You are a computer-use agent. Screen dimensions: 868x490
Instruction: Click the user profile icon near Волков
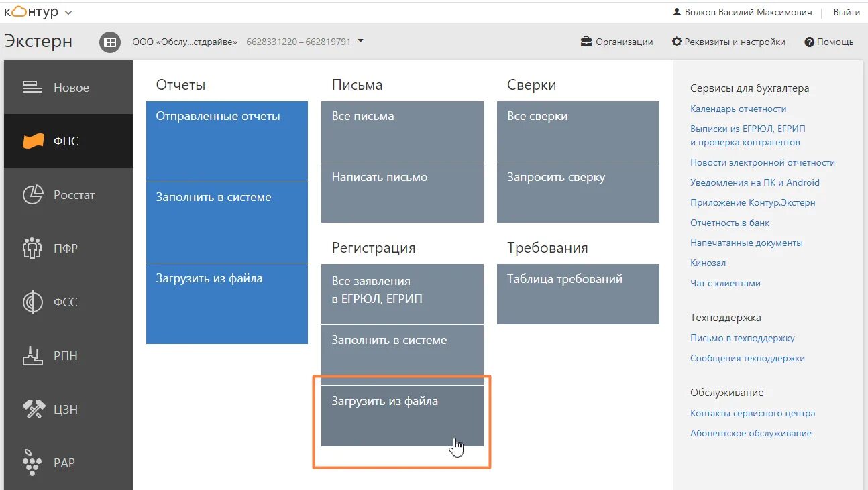(677, 12)
